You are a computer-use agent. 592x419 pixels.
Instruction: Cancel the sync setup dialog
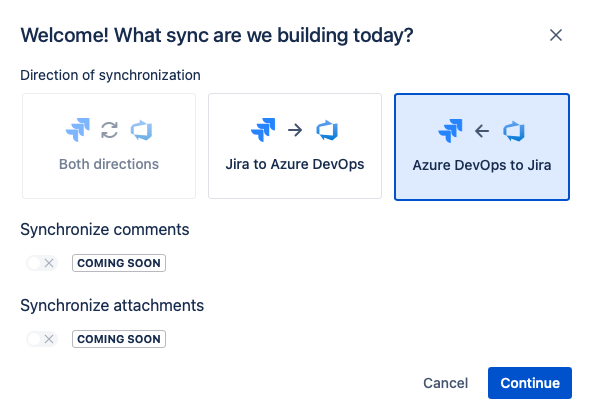coord(446,383)
